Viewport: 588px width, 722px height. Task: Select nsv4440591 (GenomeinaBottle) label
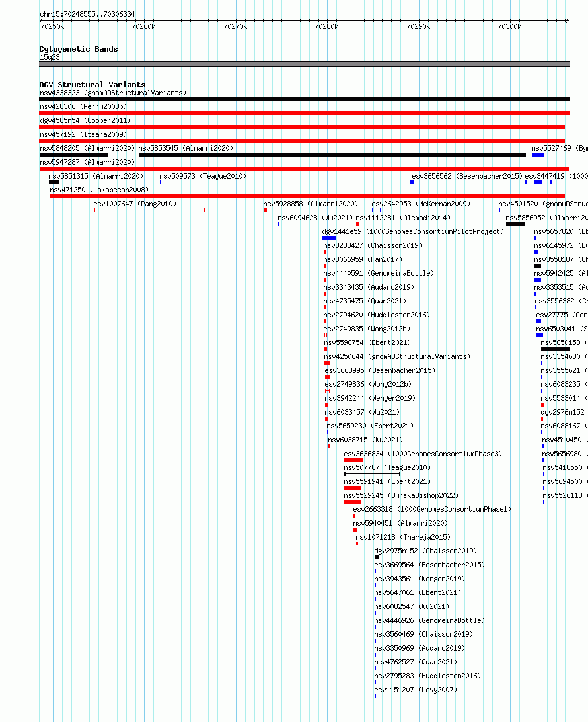coord(379,272)
